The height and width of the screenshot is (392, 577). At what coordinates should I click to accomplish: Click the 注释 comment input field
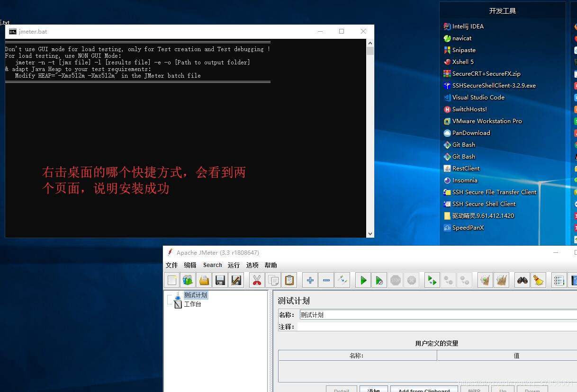(437, 327)
